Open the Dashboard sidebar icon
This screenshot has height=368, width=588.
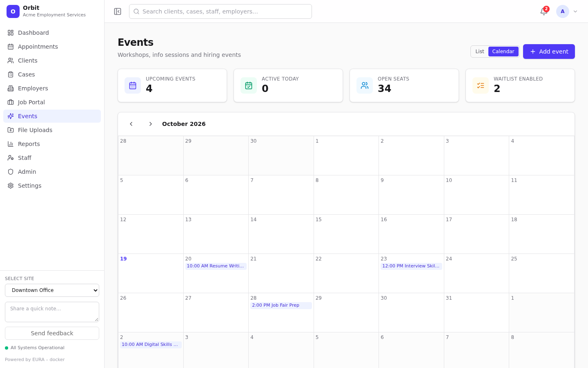click(x=11, y=33)
